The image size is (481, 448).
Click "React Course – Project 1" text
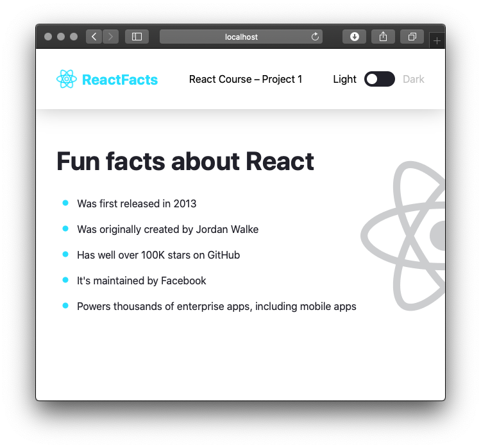pyautogui.click(x=246, y=79)
